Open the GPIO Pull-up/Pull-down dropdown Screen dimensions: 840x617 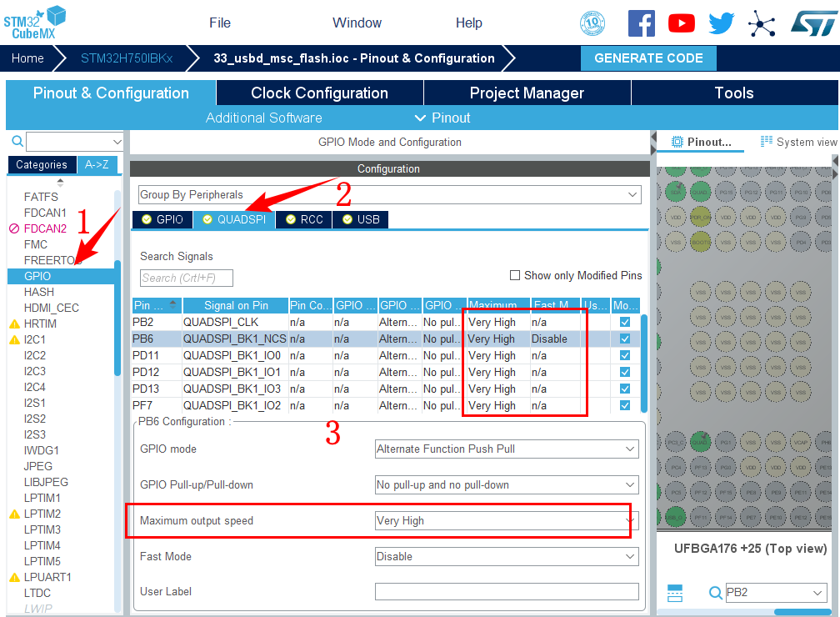point(507,484)
